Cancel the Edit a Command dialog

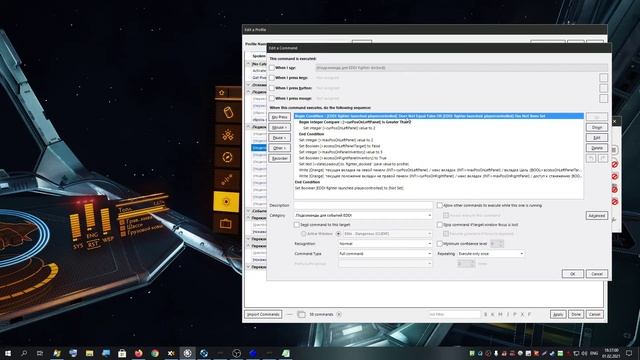point(597,274)
